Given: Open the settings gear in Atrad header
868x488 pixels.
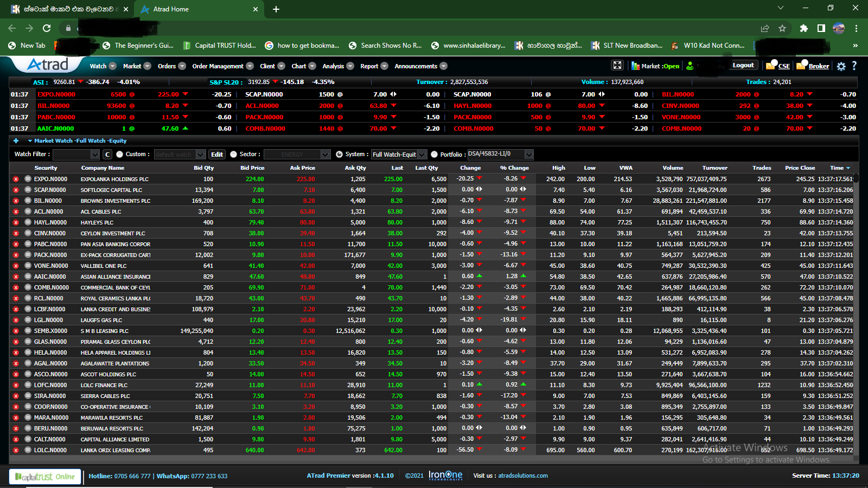Looking at the screenshot, I should click(x=841, y=66).
